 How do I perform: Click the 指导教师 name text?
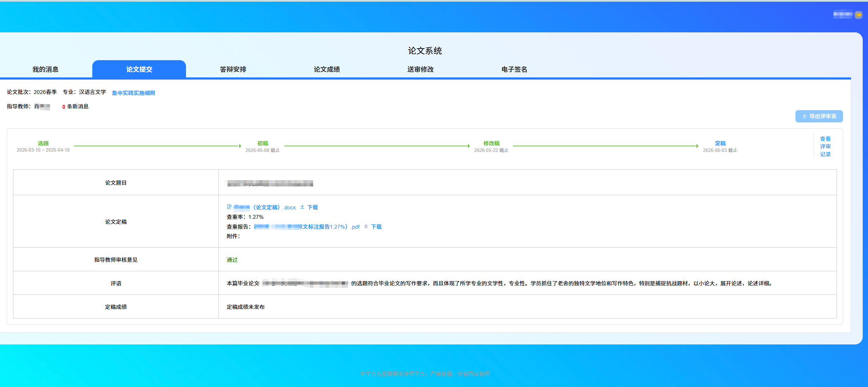click(x=28, y=106)
